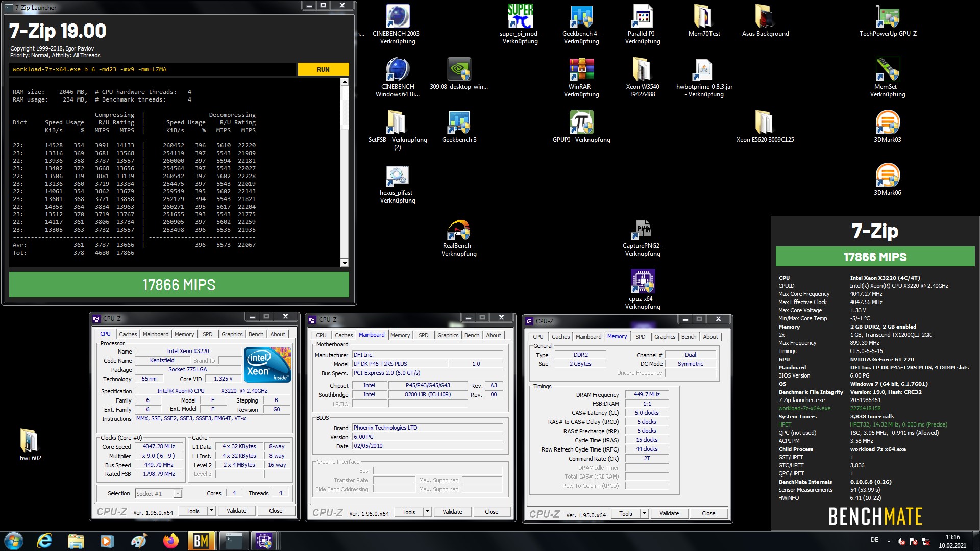Switch to Bench tab in CPU window

tap(256, 334)
